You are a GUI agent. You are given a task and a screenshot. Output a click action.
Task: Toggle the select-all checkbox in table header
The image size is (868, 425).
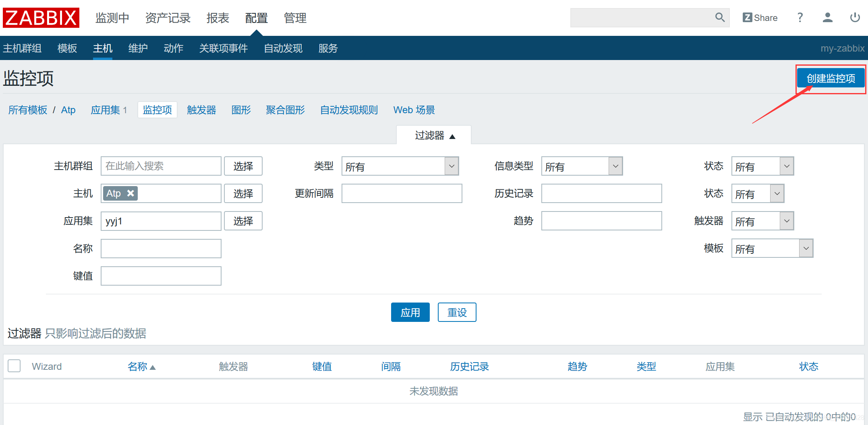click(x=14, y=366)
